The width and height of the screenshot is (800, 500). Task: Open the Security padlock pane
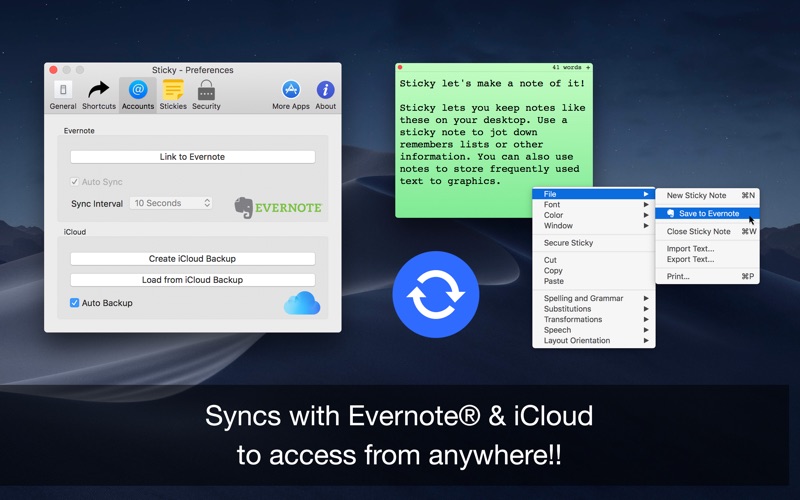tap(206, 95)
